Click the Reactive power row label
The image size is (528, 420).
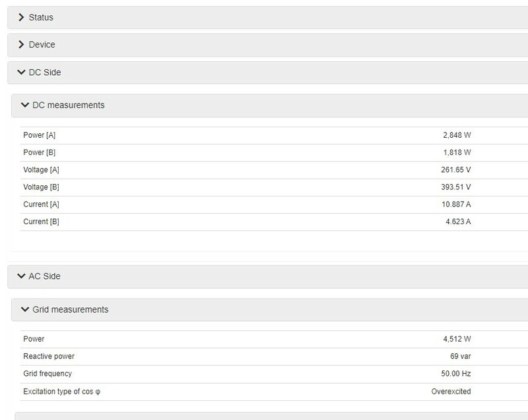[x=49, y=356]
